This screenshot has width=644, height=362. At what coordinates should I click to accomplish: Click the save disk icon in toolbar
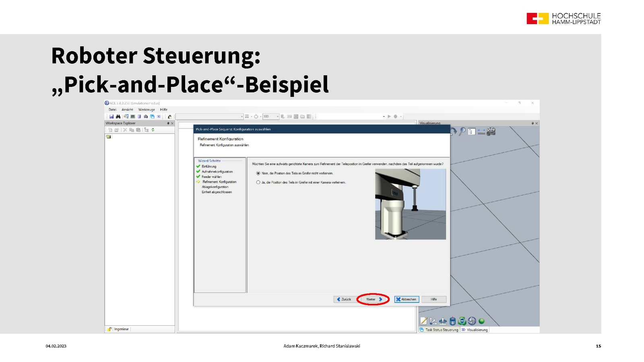111,117
